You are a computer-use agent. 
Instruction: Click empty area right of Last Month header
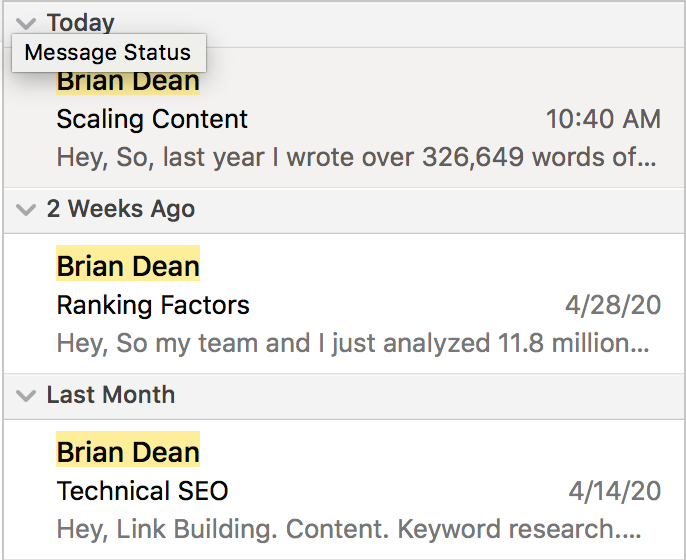tap(430, 396)
